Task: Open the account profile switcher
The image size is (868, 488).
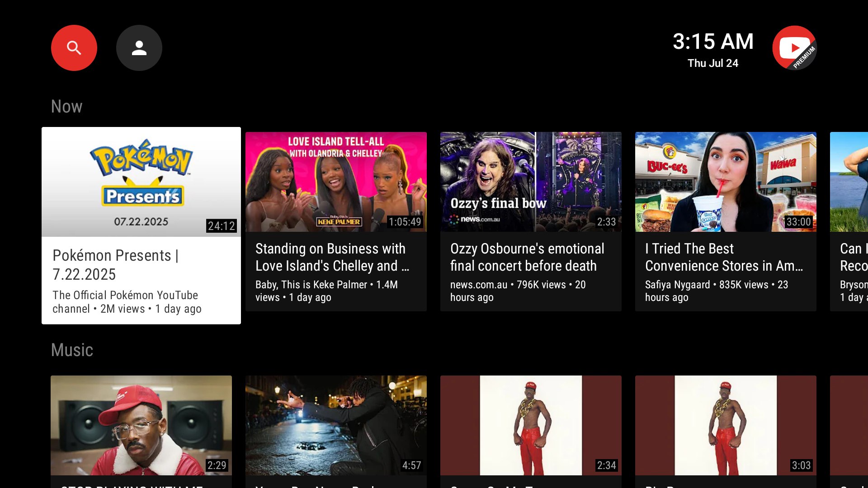Action: (x=139, y=47)
